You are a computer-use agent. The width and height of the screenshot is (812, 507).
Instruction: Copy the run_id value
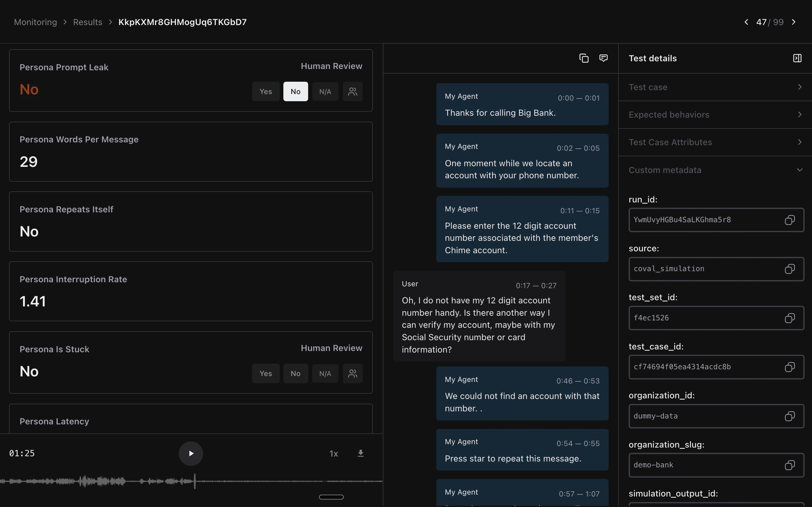pyautogui.click(x=789, y=220)
